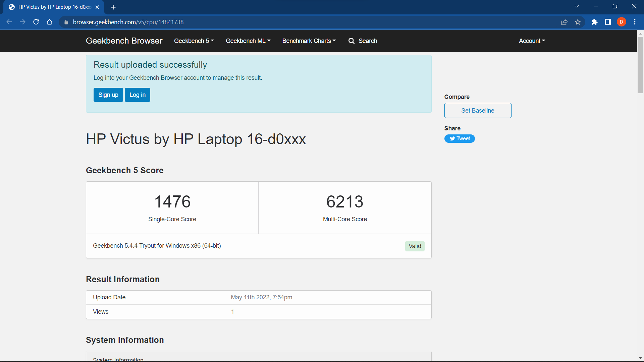Click the scrollbar down arrow

point(640,358)
